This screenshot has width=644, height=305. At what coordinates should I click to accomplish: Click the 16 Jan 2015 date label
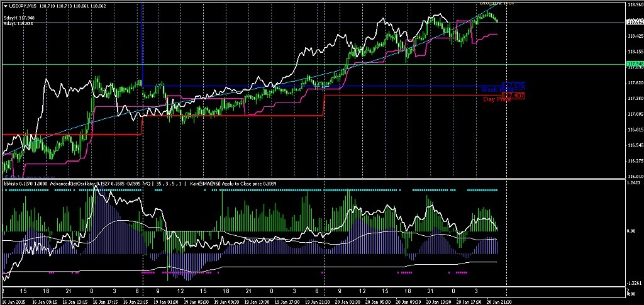[15, 301]
